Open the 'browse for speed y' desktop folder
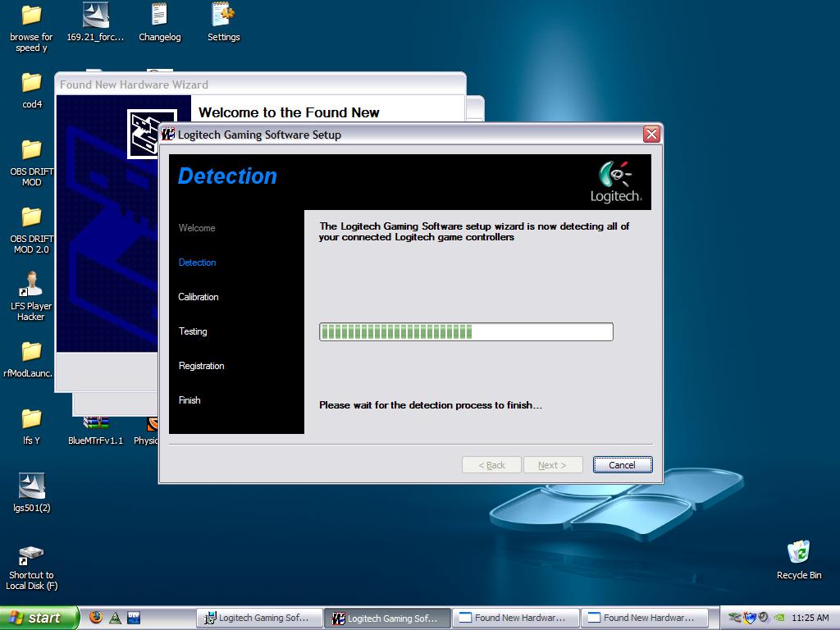The height and width of the screenshot is (630, 840). 31,27
